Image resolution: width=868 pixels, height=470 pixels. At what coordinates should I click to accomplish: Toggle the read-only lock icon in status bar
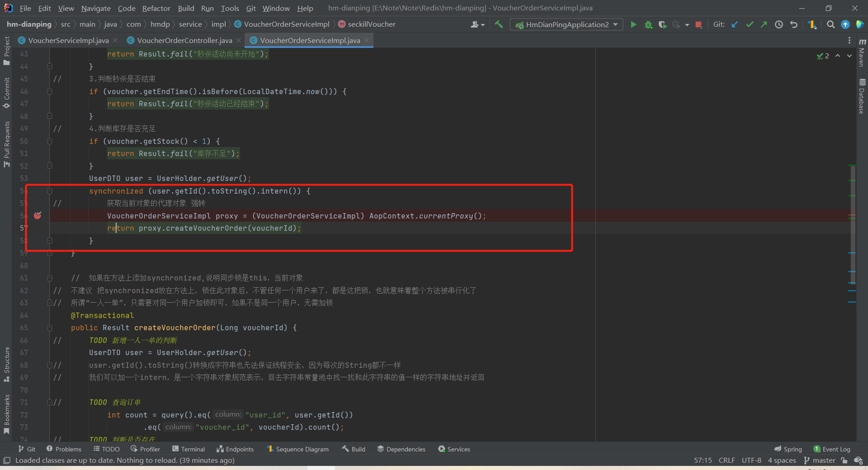pos(844,460)
